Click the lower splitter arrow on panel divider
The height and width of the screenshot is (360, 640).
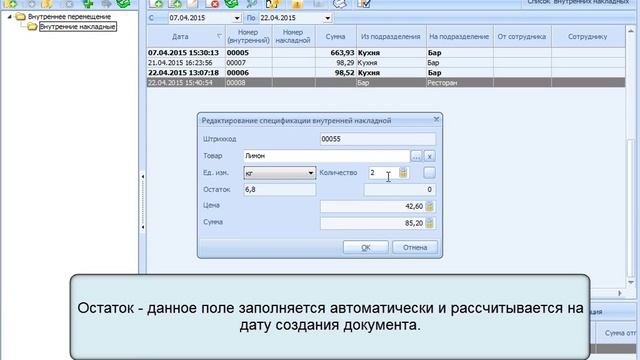142,227
